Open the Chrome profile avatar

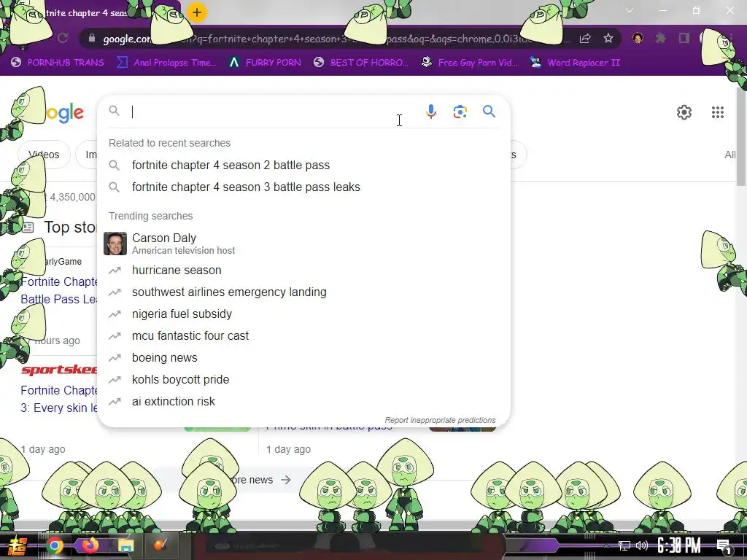[x=638, y=38]
